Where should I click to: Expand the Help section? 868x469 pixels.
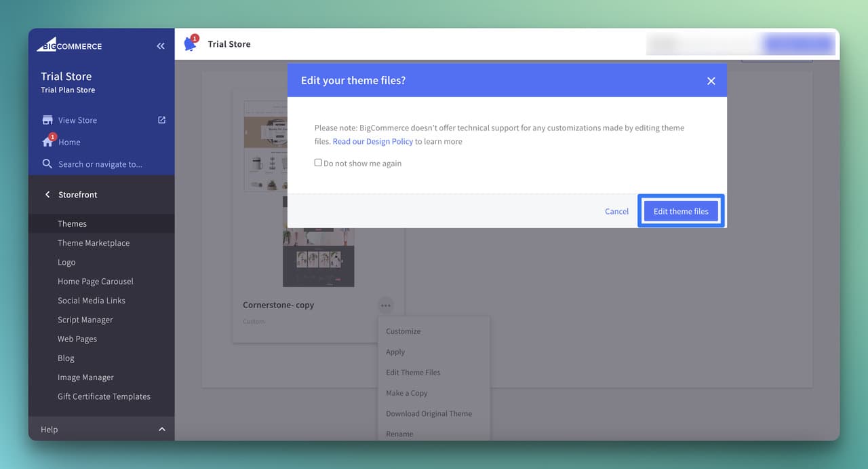click(161, 430)
